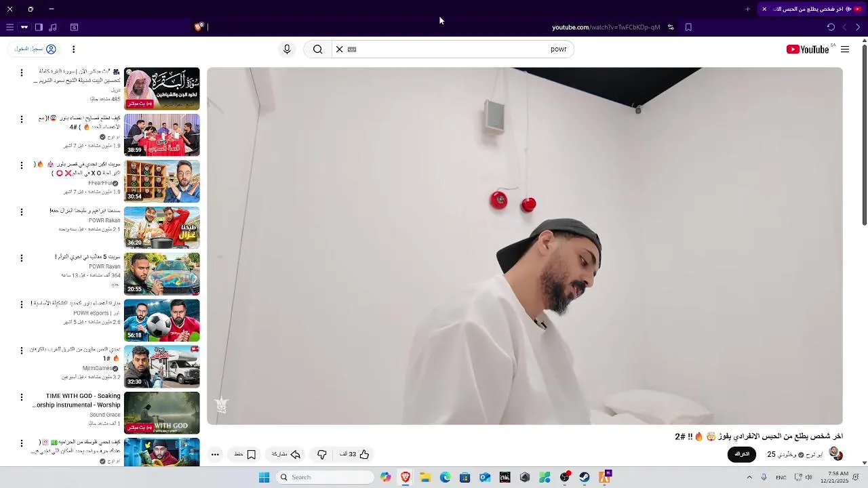Open the tab search icon in toolbar
868x488 pixels.
pos(74,27)
